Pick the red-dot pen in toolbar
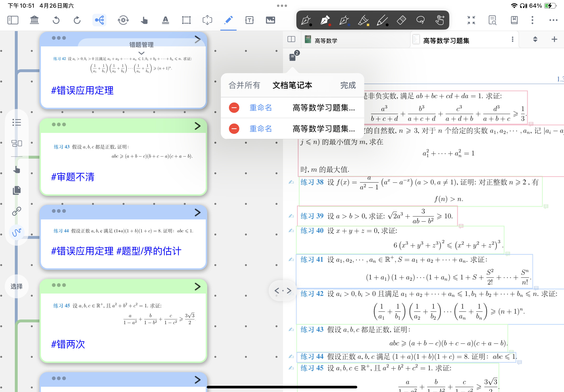Image resolution: width=564 pixels, height=392 pixels. [325, 20]
